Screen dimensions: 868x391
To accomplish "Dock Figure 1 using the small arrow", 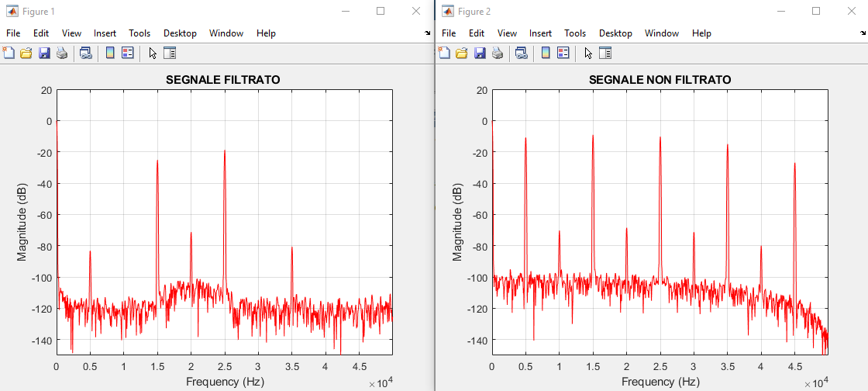I will (428, 33).
